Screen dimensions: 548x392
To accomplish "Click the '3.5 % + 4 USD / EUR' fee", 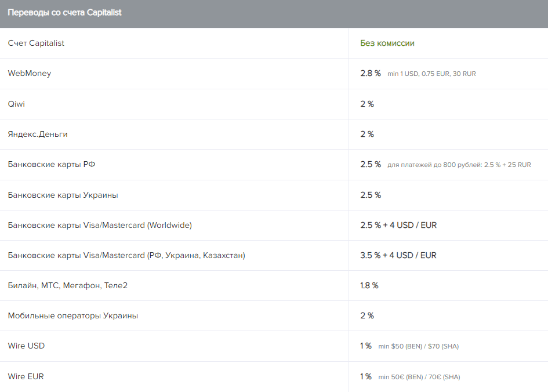I will pyautogui.click(x=398, y=255).
